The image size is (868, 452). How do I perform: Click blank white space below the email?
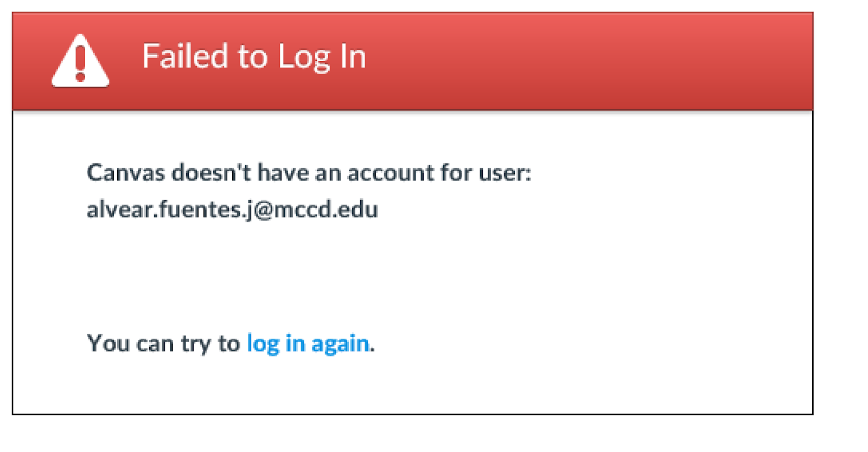[412, 276]
